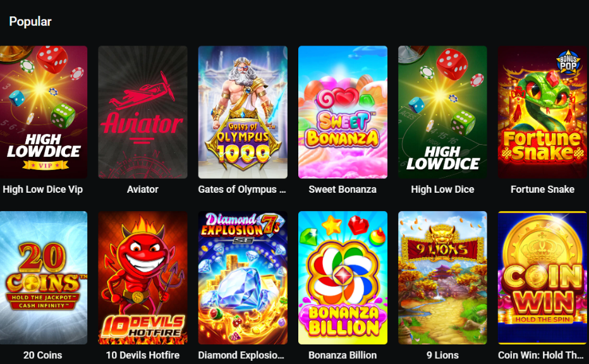The image size is (589, 364).
Task: Click the Bonanza Billion title label
Action: (343, 355)
